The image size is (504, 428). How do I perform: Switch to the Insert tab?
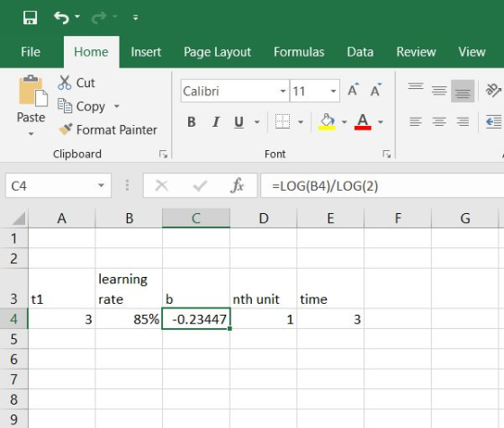click(146, 52)
